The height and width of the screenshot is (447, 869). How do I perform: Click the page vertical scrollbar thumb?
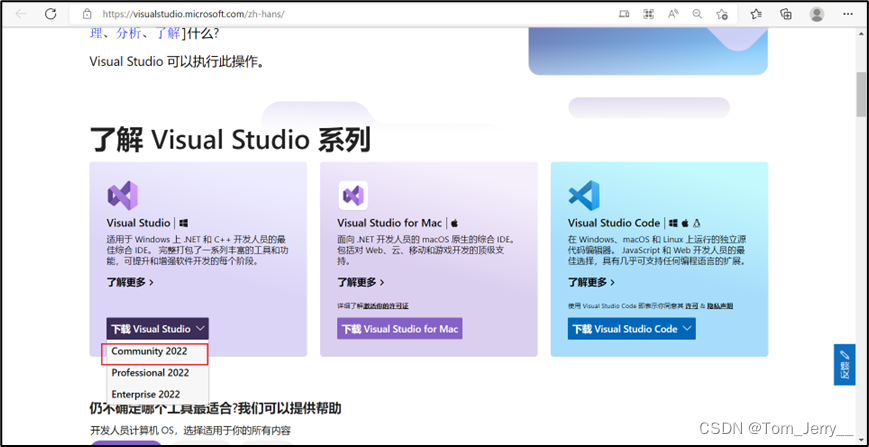point(861,94)
